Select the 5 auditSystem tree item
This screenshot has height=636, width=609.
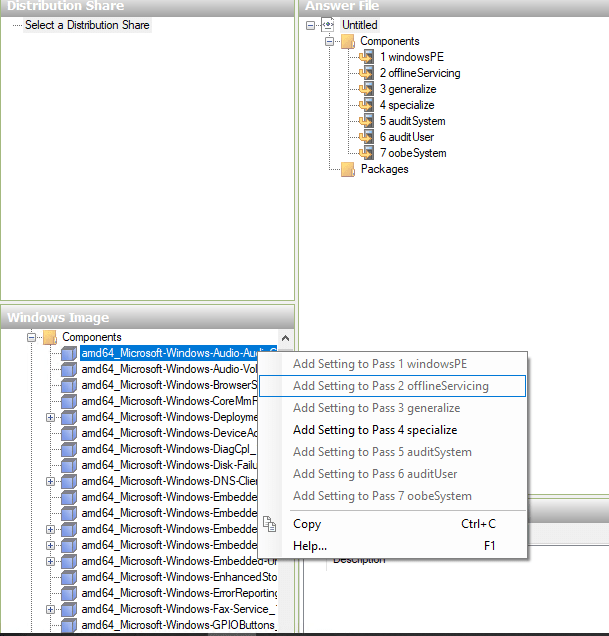point(412,121)
